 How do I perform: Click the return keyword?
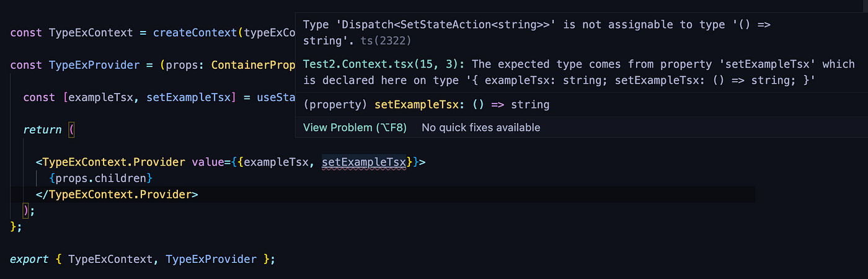point(42,130)
